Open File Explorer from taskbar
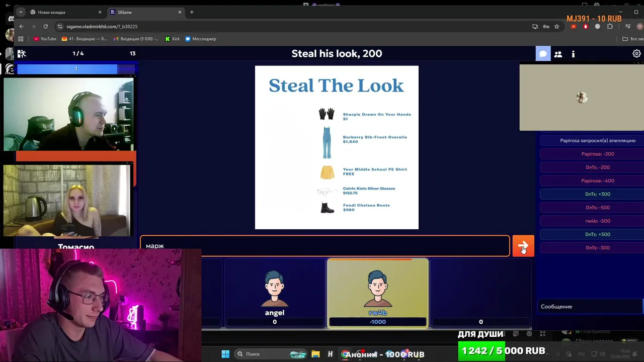Screen dimensions: 644x362 coord(315,354)
